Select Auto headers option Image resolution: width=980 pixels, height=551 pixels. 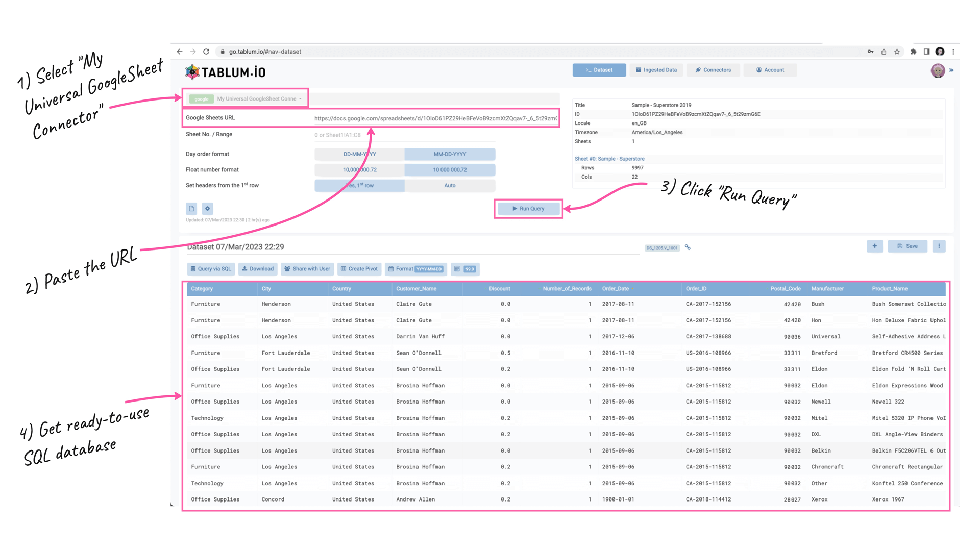click(450, 186)
